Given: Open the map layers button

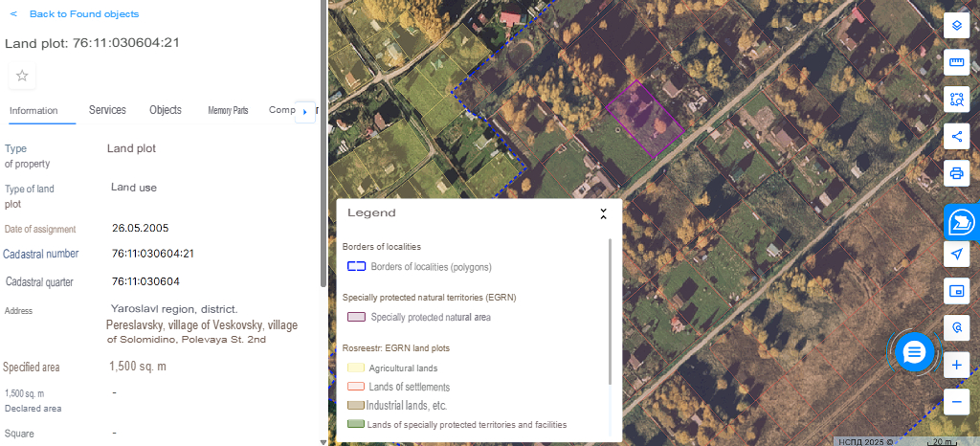Looking at the screenshot, I should (956, 26).
